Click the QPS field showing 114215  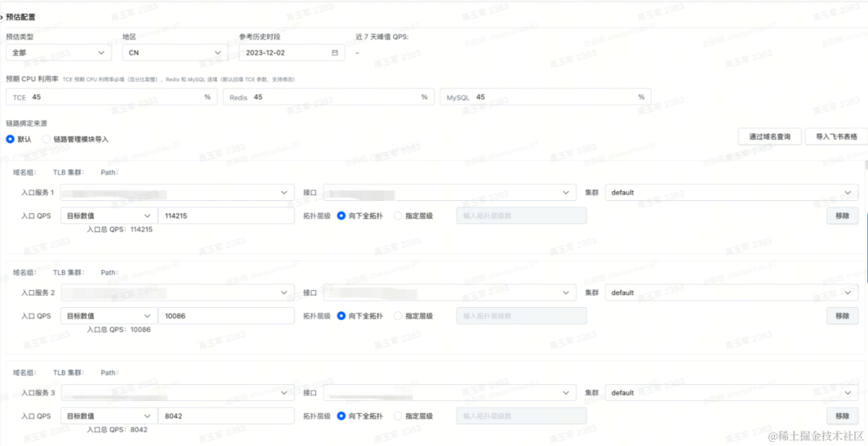(227, 216)
